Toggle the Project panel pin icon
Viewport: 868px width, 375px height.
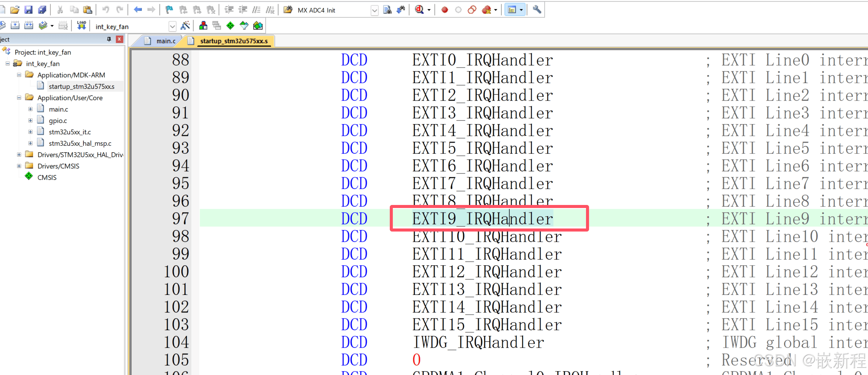pos(109,39)
